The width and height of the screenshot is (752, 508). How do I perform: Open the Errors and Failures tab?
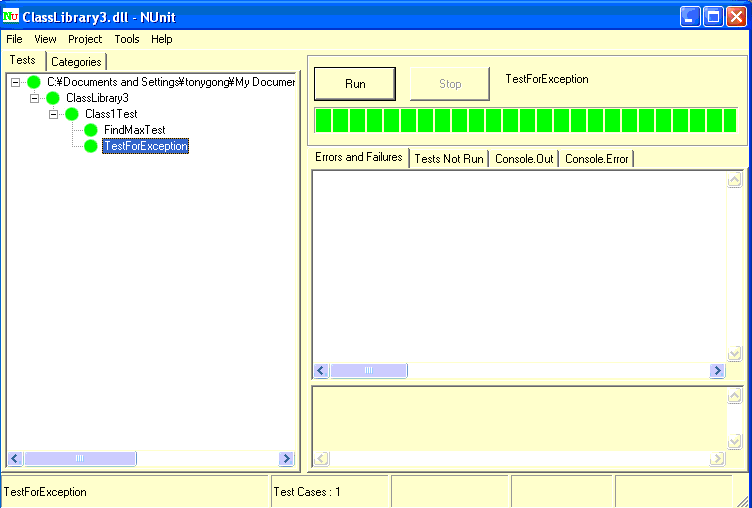pos(359,157)
